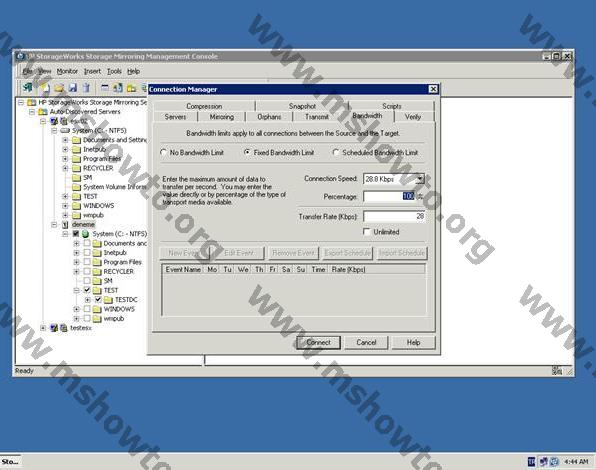Check the Unlimited checkbox
Image resolution: width=596 pixels, height=470 pixels.
coord(367,231)
